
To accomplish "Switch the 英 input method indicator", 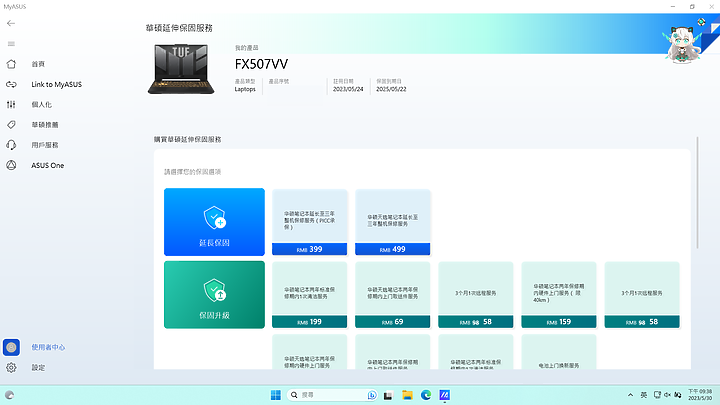I will (x=644, y=395).
